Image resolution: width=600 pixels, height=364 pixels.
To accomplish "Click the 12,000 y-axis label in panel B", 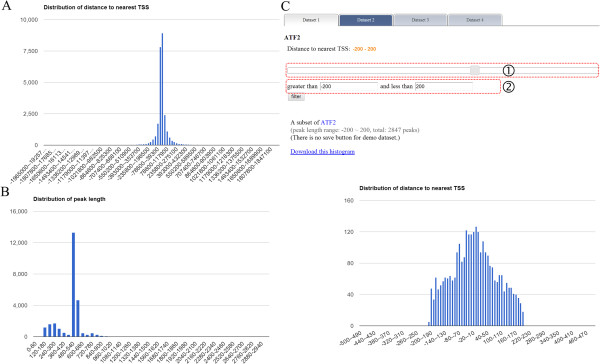I will click(x=19, y=243).
